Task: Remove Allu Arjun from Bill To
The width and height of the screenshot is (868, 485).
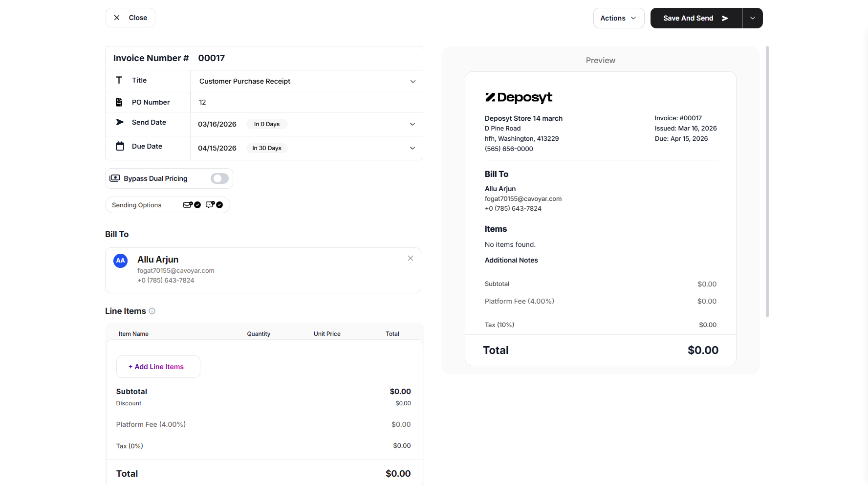Action: [411, 258]
